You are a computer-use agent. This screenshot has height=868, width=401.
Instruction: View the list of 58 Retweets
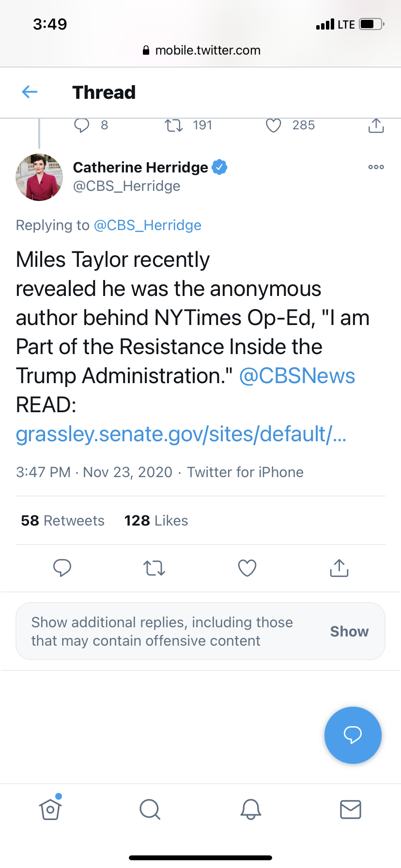62,521
